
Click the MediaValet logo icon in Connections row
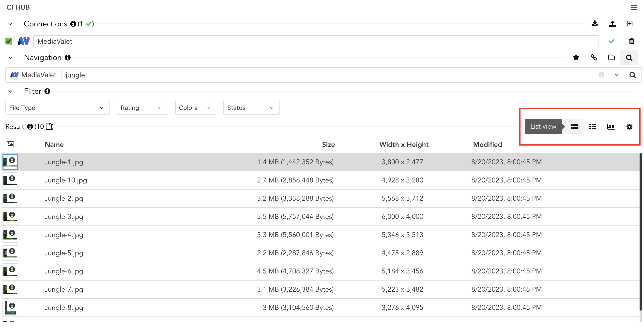(x=24, y=41)
